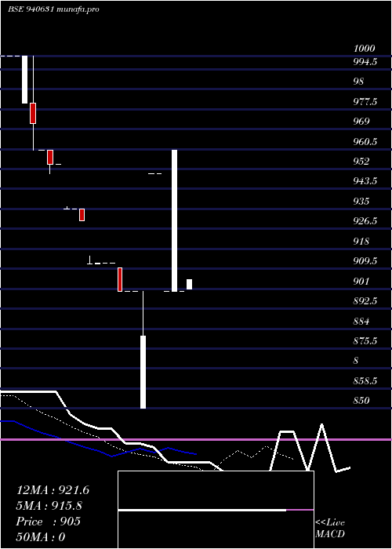Viewport: 392px width, 549px height.
Task: Click the 918 price level label
Action: (361, 242)
